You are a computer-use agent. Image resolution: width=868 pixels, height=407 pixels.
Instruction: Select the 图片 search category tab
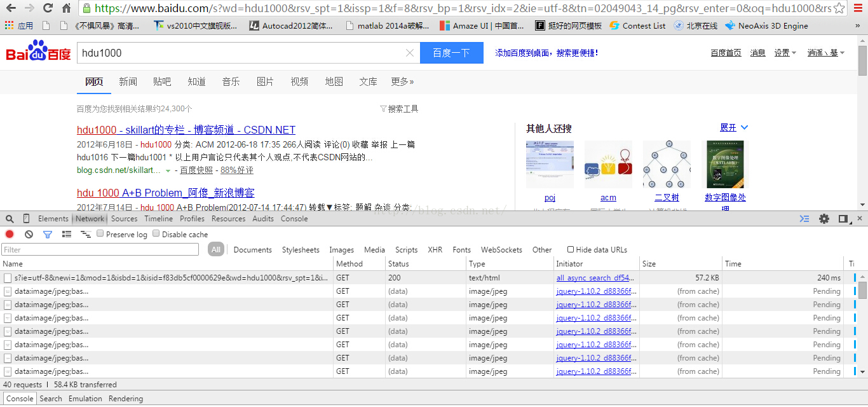click(265, 81)
